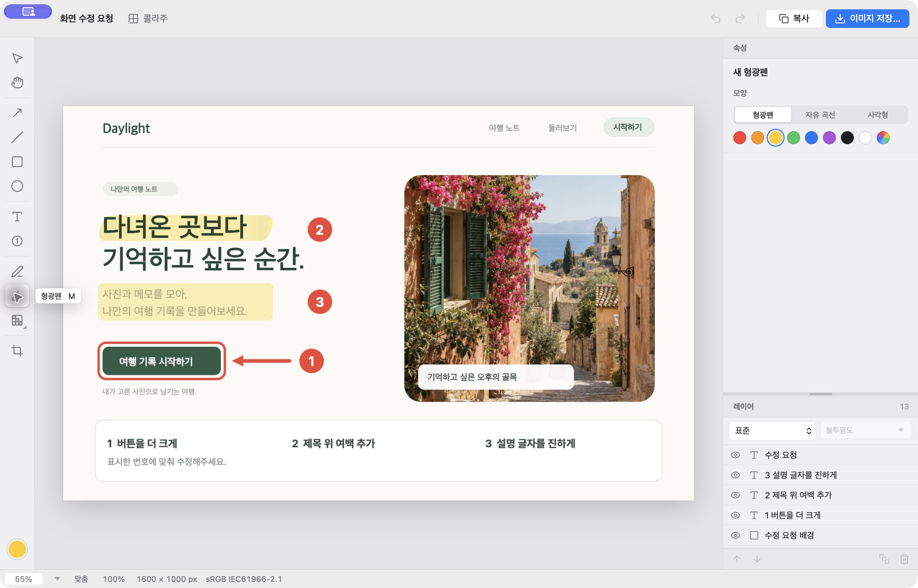Image resolution: width=918 pixels, height=588 pixels.
Task: Select the Text tool
Action: 17,217
